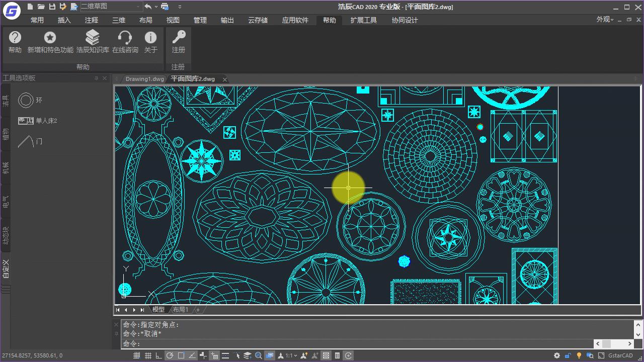Switch to the 布局1 layout tab
Viewport: 644px width, 362px height.
(x=180, y=310)
